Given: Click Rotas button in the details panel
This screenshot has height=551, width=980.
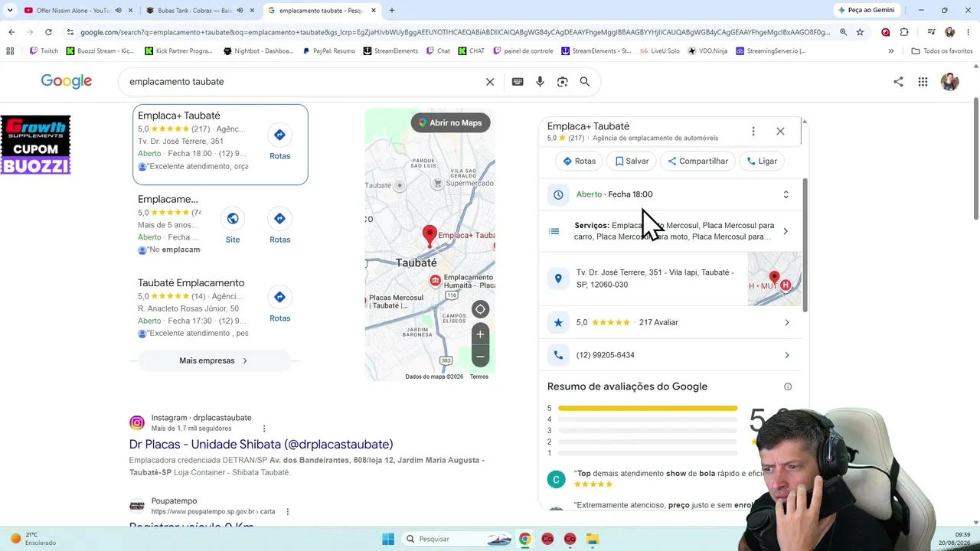Looking at the screenshot, I should pyautogui.click(x=579, y=161).
